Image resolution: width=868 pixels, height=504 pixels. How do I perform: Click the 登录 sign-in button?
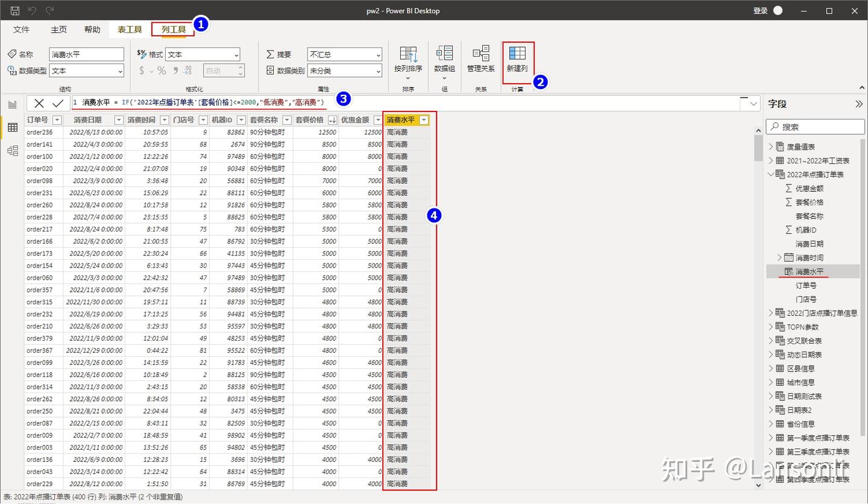click(x=761, y=11)
